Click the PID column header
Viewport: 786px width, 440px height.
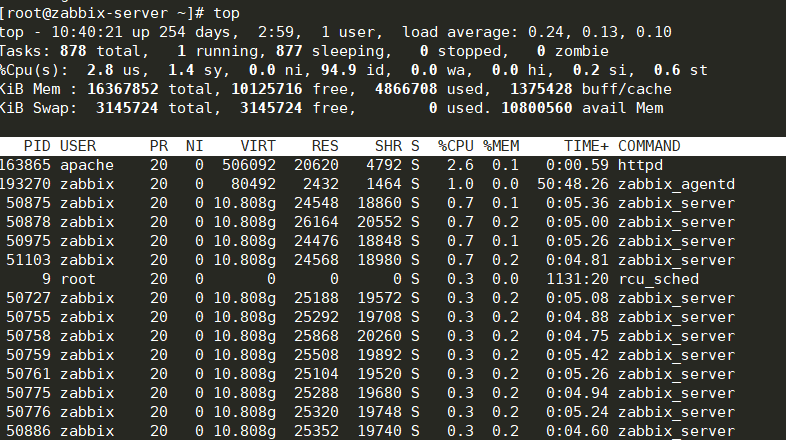click(x=37, y=146)
